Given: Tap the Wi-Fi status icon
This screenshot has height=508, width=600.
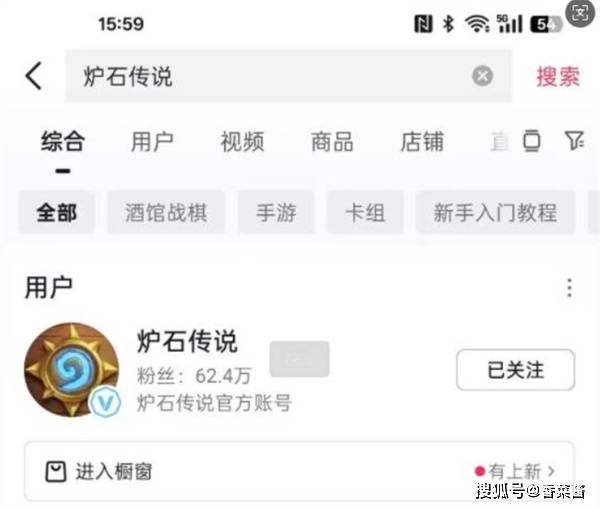Looking at the screenshot, I should click(476, 24).
